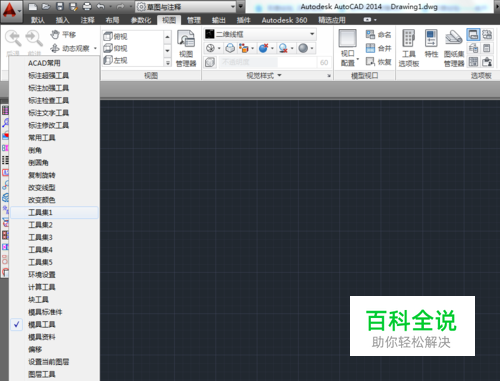This screenshot has height=381, width=500.
Task: Switch to the 输出 ribbon tab
Action: [218, 20]
